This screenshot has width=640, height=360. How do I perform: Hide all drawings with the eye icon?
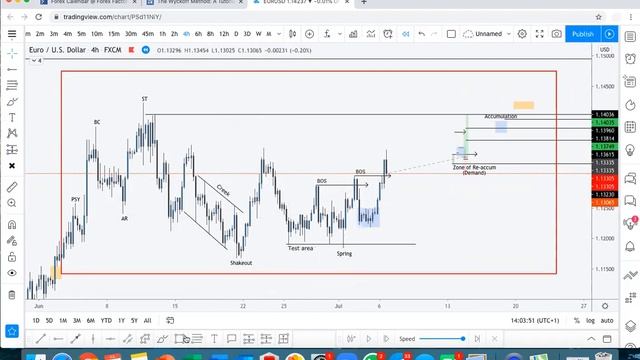[x=12, y=273]
